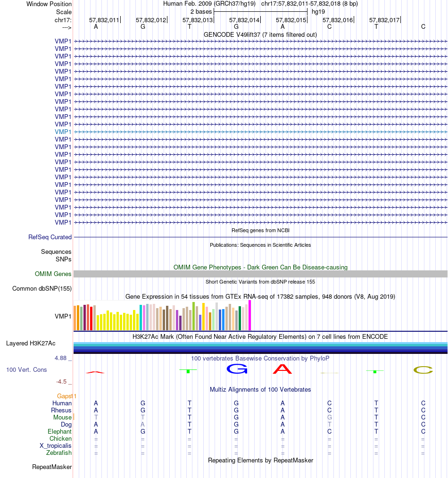Click the H3K27Ac Mark track title
The image size is (448, 478).
[260, 336]
